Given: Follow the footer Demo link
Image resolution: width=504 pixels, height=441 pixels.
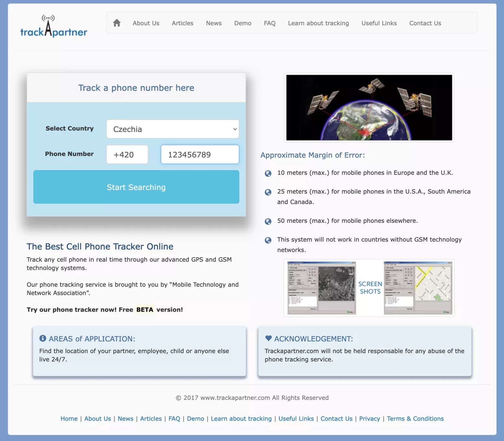Looking at the screenshot, I should click(196, 419).
